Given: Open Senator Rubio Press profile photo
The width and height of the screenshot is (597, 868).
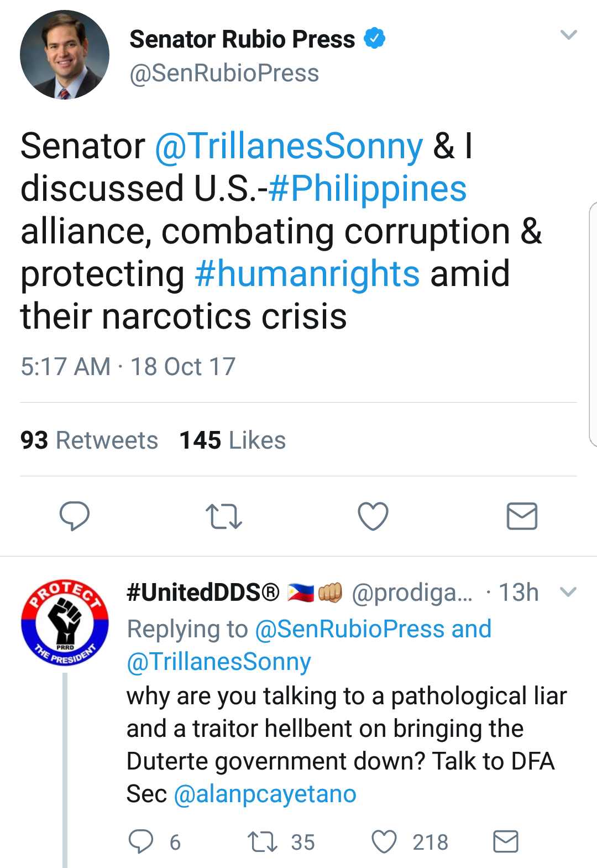Looking at the screenshot, I should click(65, 55).
